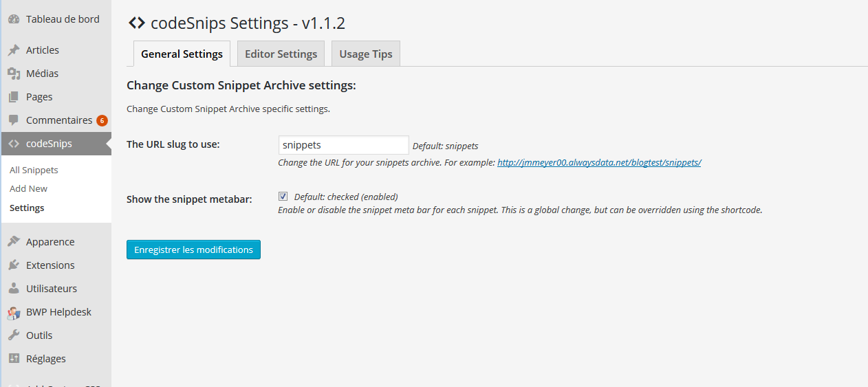This screenshot has width=868, height=387.
Task: Click the URL slug text field
Action: pos(344,145)
